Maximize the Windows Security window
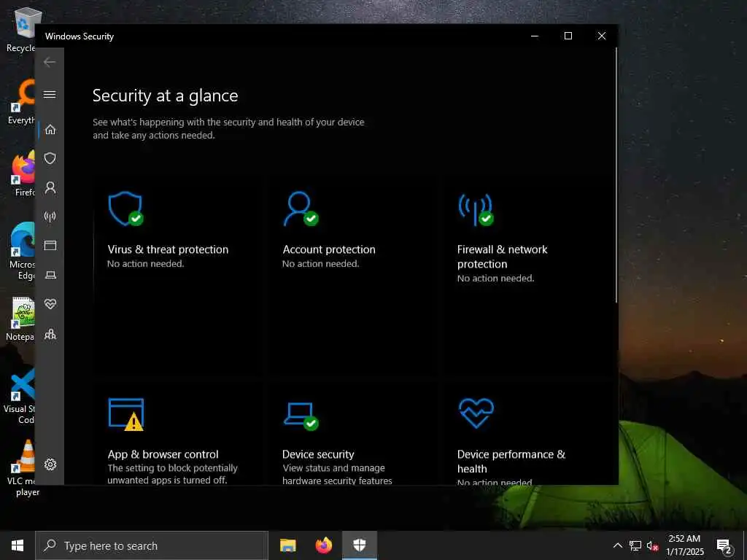This screenshot has height=560, width=747. tap(568, 36)
